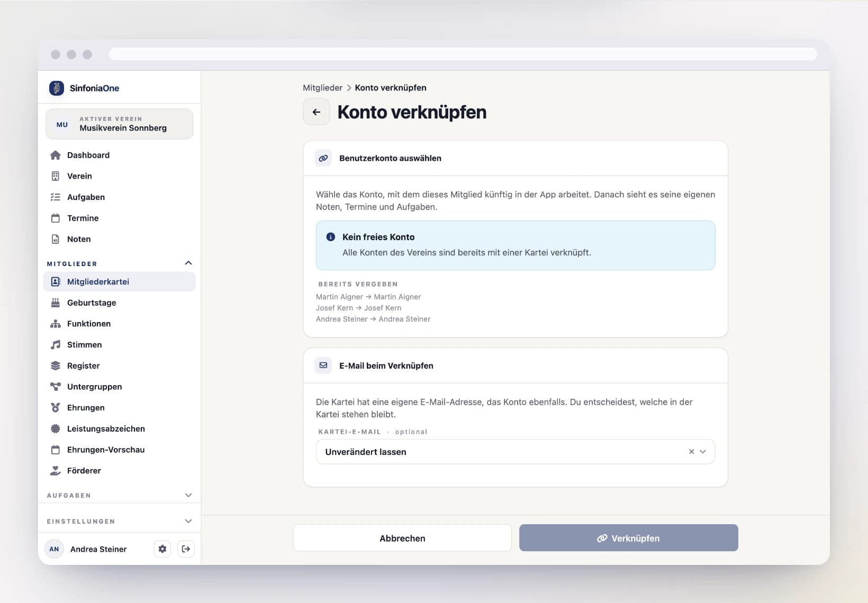The width and height of the screenshot is (868, 603).
Task: Click the Noten sheet icon
Action: click(x=56, y=239)
